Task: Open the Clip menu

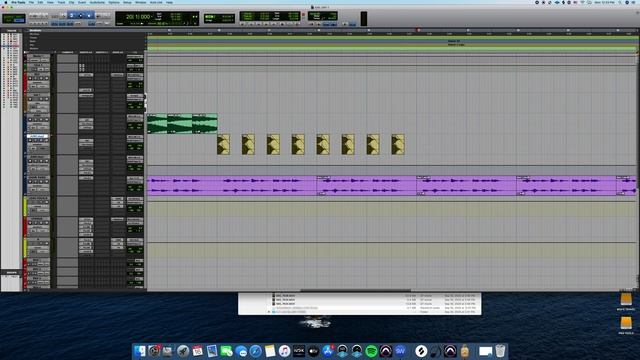Action: point(71,2)
